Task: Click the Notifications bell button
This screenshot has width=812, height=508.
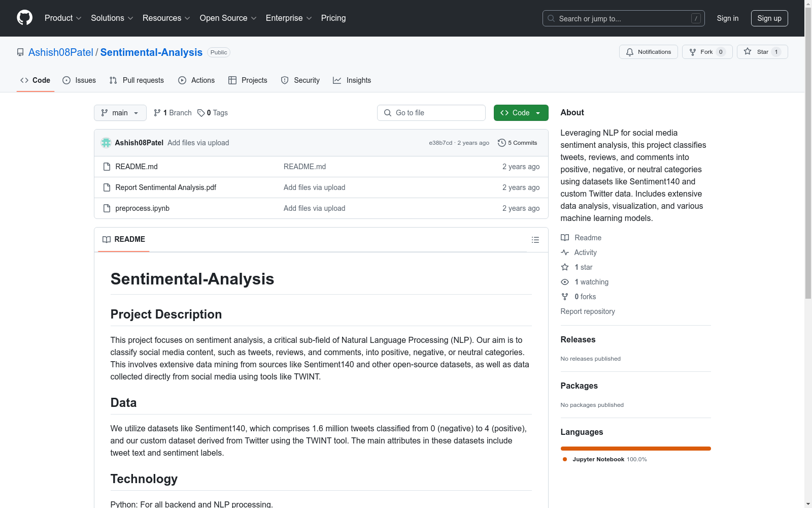Action: 648,52
